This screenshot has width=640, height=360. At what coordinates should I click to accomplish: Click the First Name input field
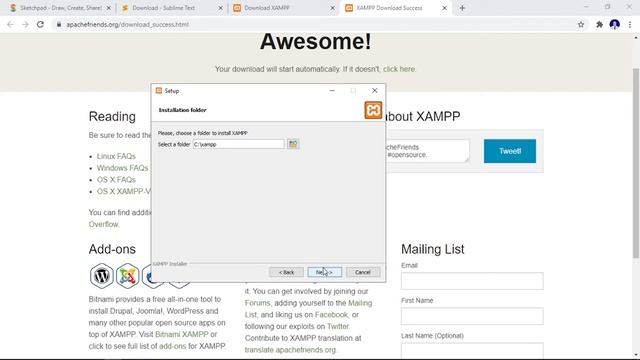click(472, 316)
